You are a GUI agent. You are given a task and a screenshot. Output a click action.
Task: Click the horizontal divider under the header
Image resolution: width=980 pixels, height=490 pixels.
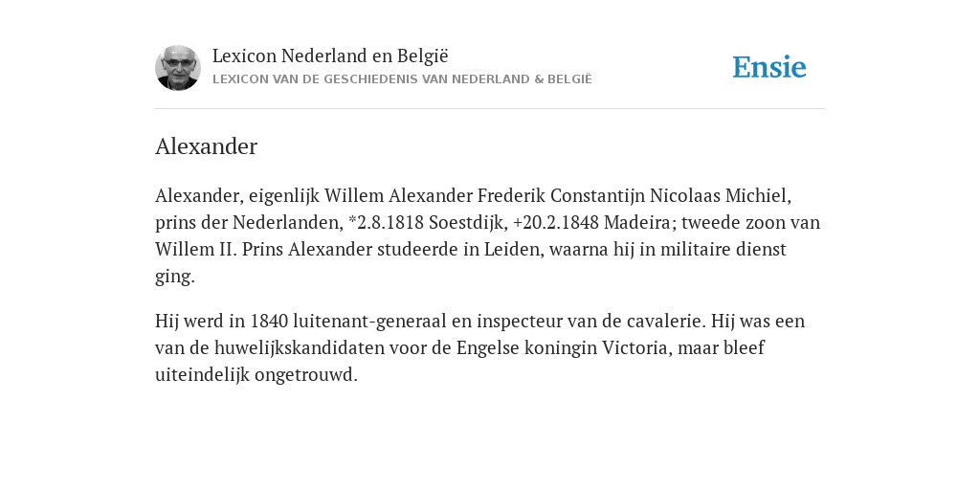click(490, 109)
